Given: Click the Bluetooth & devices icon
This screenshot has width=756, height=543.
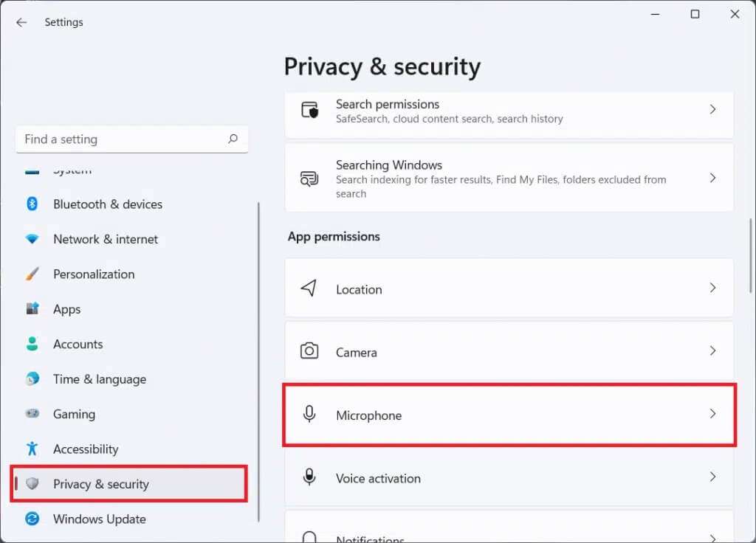Looking at the screenshot, I should (32, 204).
